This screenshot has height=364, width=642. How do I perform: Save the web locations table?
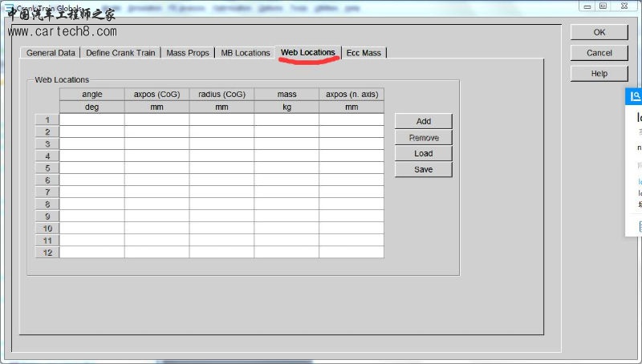(423, 169)
